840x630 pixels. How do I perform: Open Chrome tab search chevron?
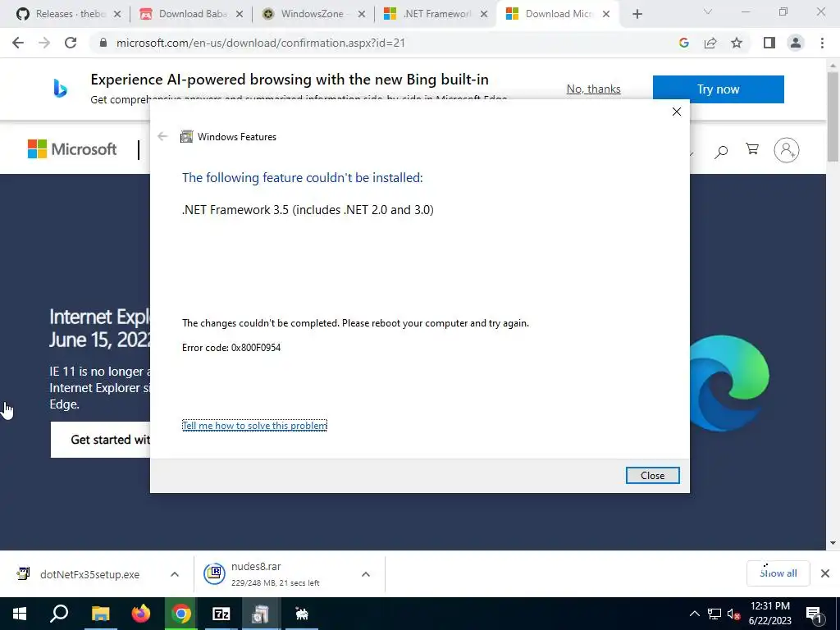pyautogui.click(x=708, y=11)
